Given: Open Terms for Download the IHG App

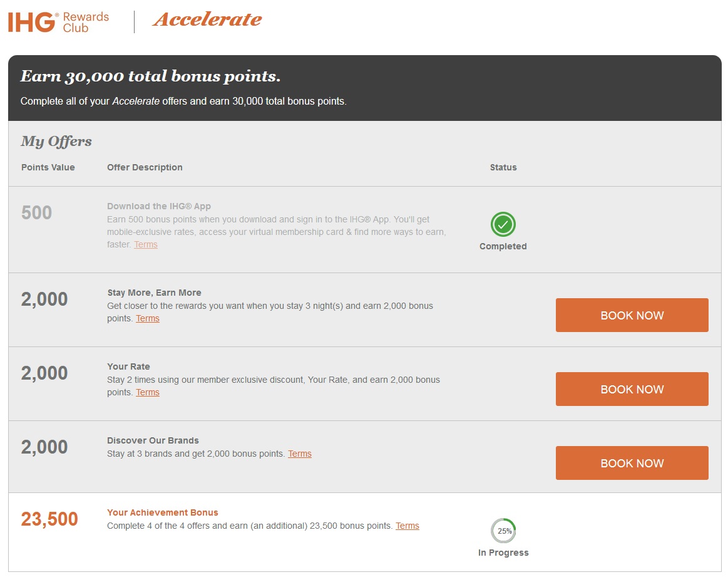Looking at the screenshot, I should pos(146,244).
